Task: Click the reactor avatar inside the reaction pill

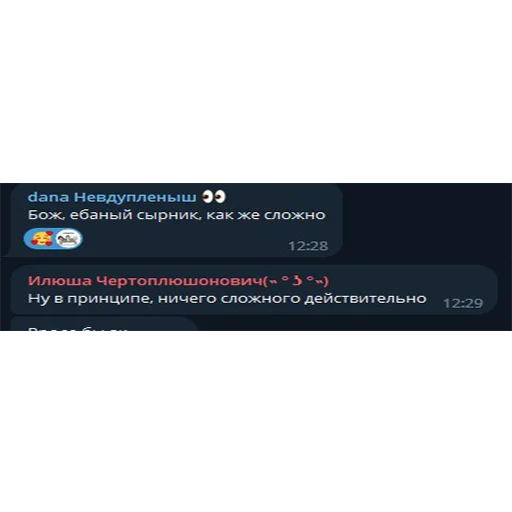Action: click(68, 239)
